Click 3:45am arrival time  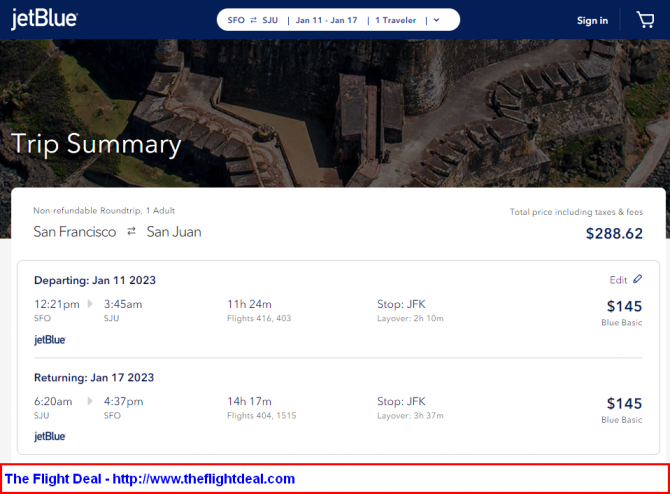[x=123, y=304]
